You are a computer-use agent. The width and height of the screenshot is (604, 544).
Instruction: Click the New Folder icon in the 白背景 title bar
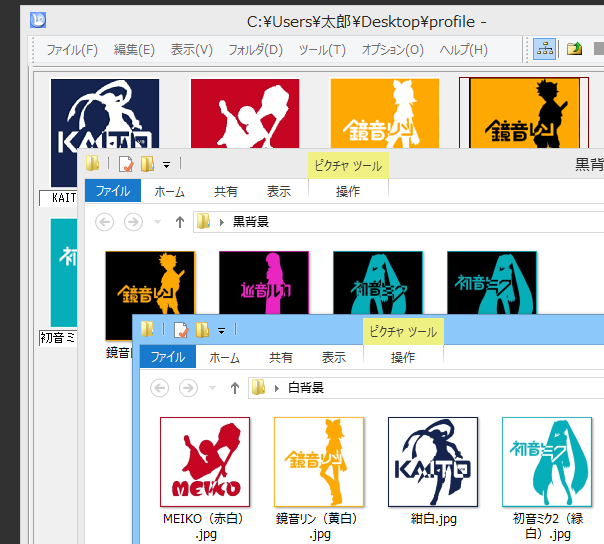point(202,330)
